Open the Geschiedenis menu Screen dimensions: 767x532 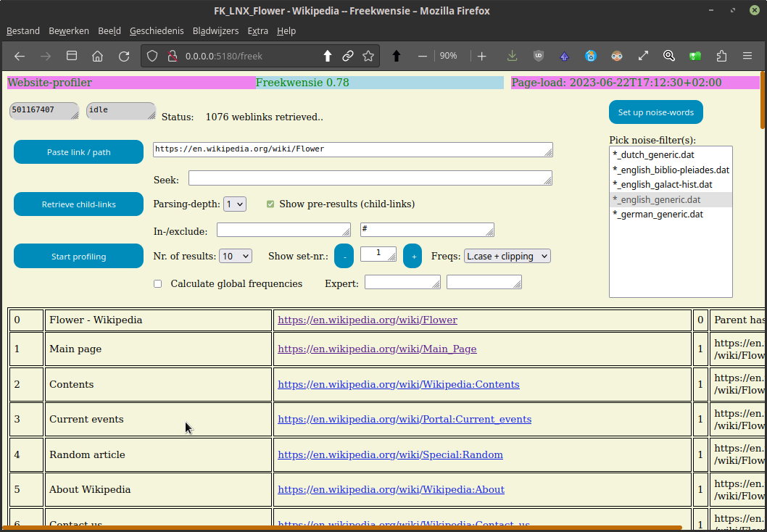point(157,31)
